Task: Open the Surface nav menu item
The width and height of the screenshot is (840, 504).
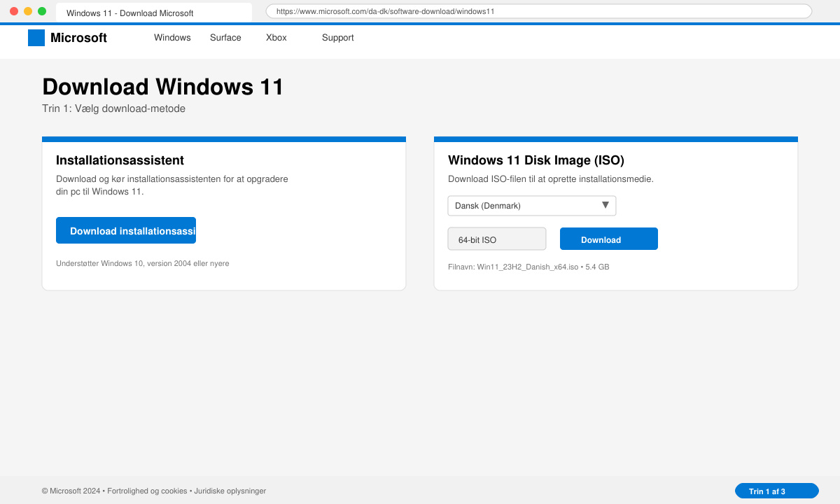Action: point(225,38)
